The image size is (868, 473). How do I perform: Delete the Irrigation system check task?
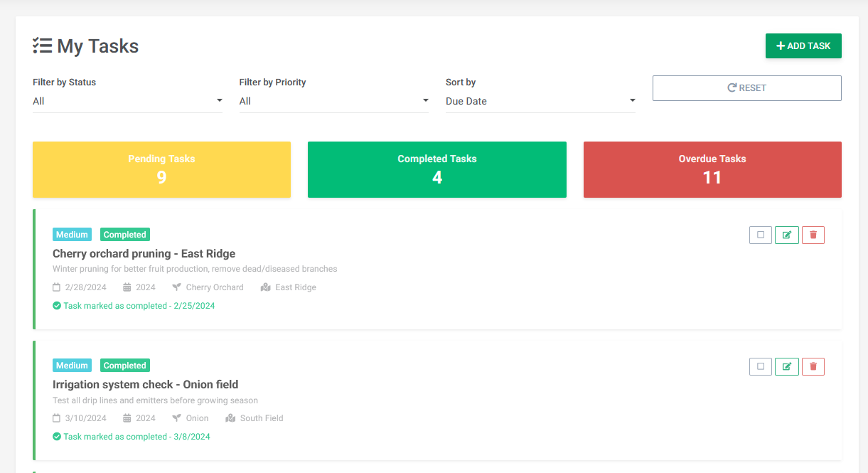coord(813,366)
